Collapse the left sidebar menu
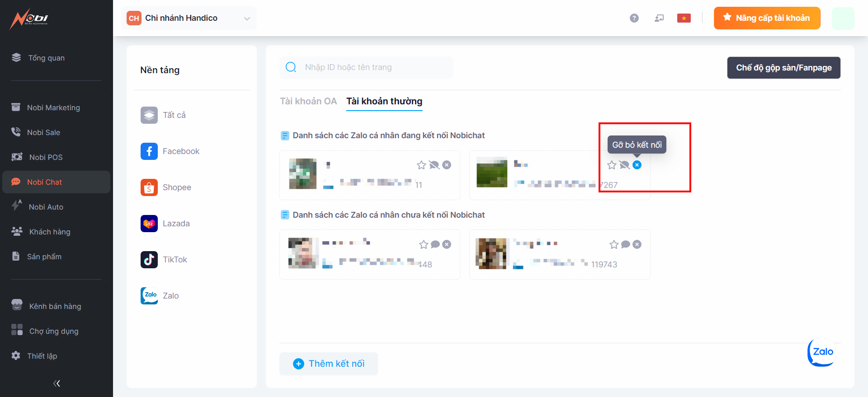The image size is (868, 397). pos(57,383)
